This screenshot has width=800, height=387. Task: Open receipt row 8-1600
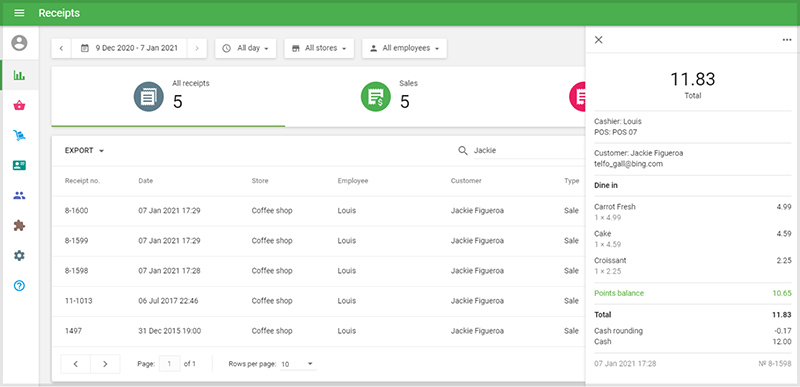(x=318, y=211)
